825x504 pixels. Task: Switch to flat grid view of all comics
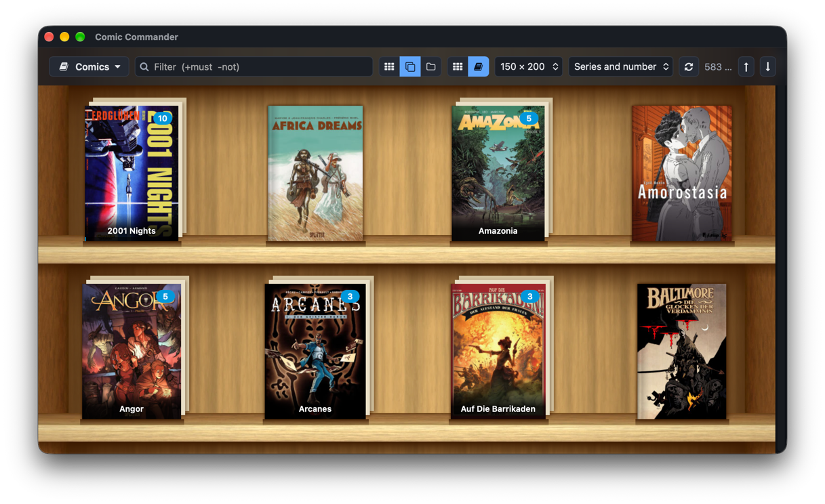pos(389,66)
